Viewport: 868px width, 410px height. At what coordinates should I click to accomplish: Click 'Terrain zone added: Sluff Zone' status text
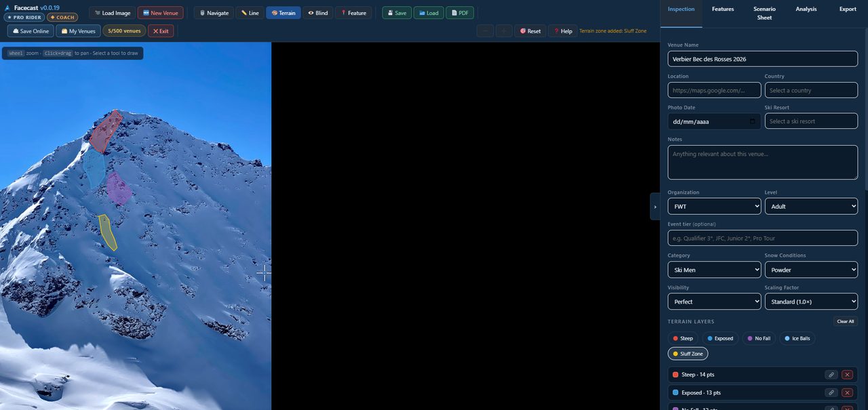pyautogui.click(x=613, y=31)
